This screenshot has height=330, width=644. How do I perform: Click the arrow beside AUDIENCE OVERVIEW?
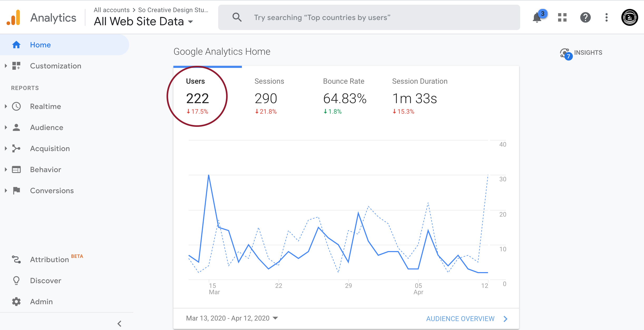505,319
